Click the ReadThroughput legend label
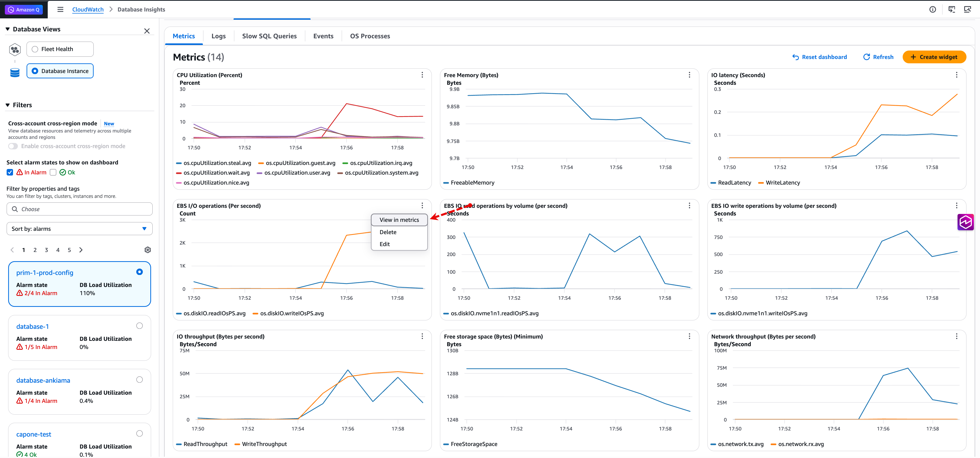 click(x=205, y=444)
